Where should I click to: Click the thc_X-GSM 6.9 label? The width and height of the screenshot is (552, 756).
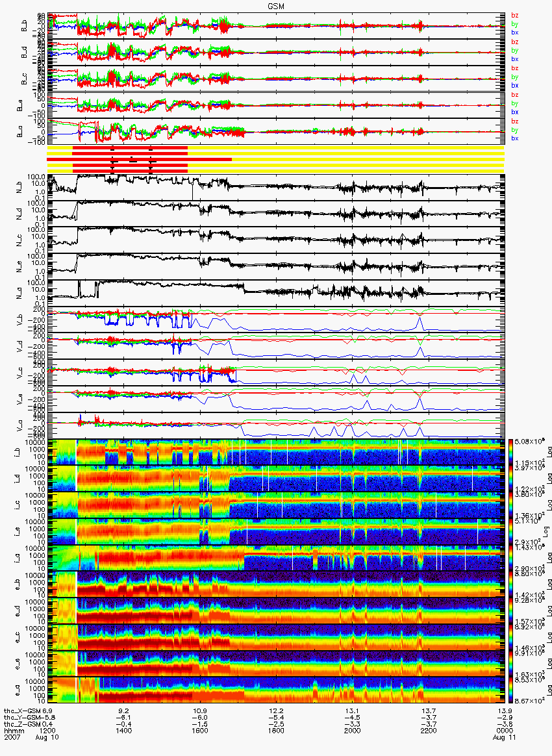click(27, 711)
